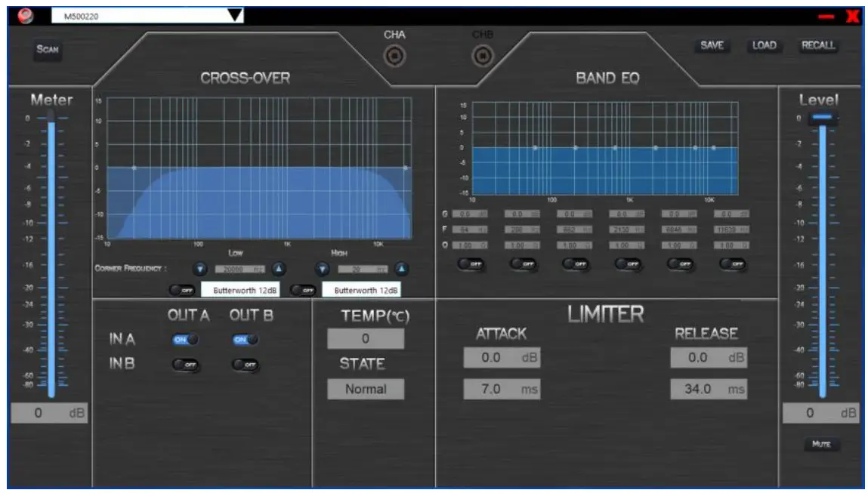This screenshot has height=493, width=868.
Task: Turn off IN A to OUT A routing
Action: coord(185,340)
